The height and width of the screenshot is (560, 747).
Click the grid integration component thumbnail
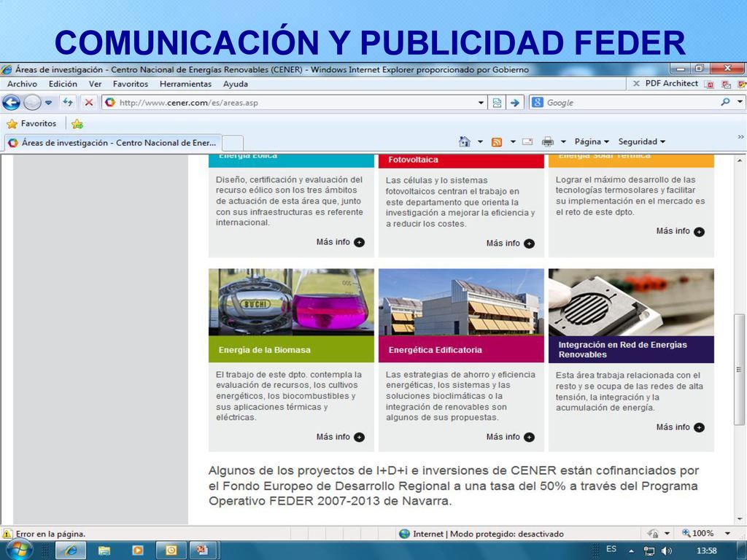631,303
